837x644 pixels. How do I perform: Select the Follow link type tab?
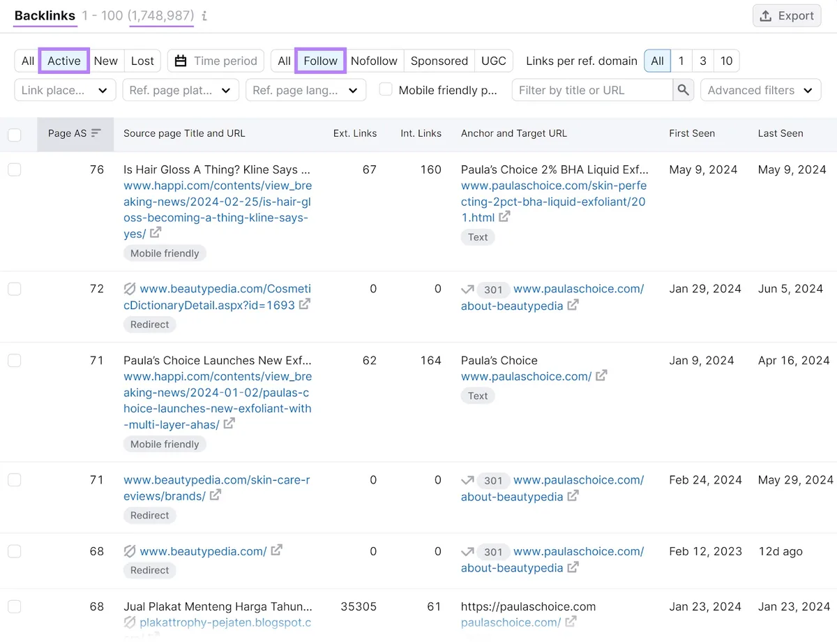coord(321,61)
